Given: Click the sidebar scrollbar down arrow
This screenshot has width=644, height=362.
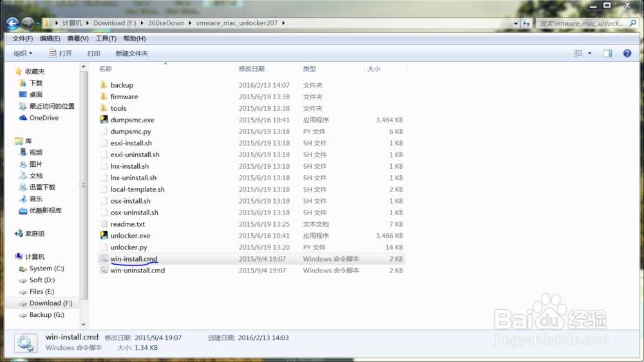Looking at the screenshot, I should coord(84,325).
